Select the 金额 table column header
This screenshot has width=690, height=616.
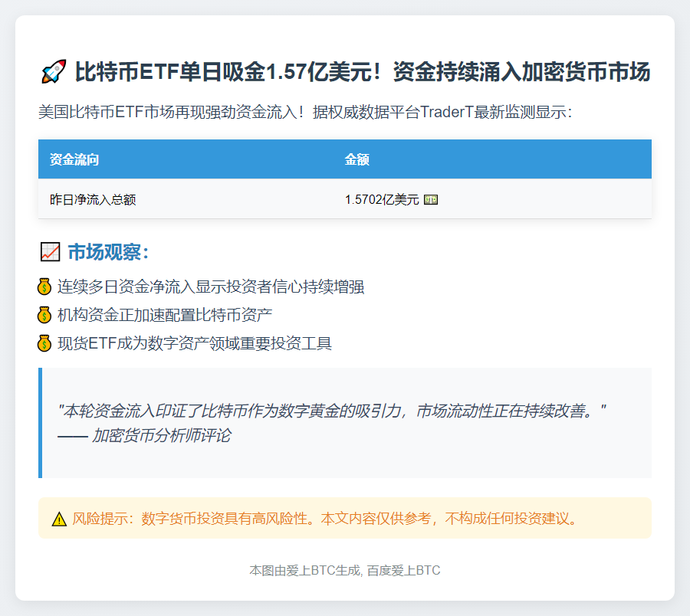point(357,159)
